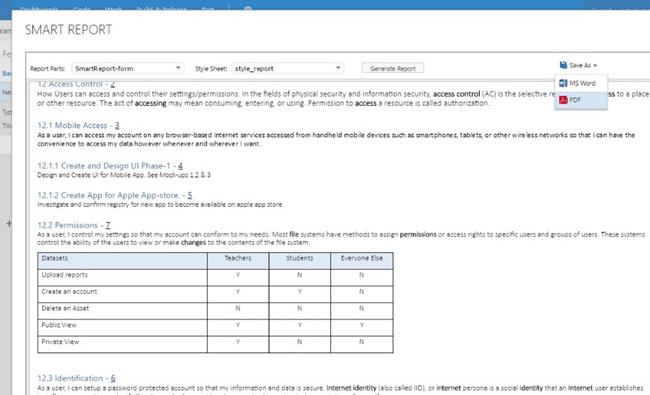Click Teachers value for Upload reports
This screenshot has height=395, width=650.
point(238,275)
